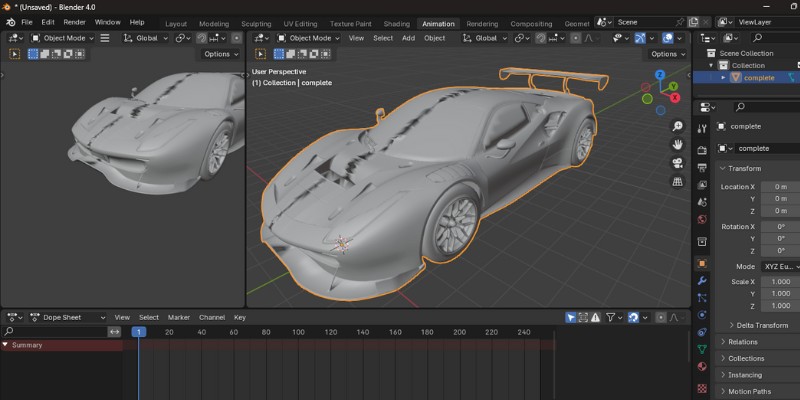
Task: Click the navigation gizmo Z axis
Action: click(x=660, y=74)
